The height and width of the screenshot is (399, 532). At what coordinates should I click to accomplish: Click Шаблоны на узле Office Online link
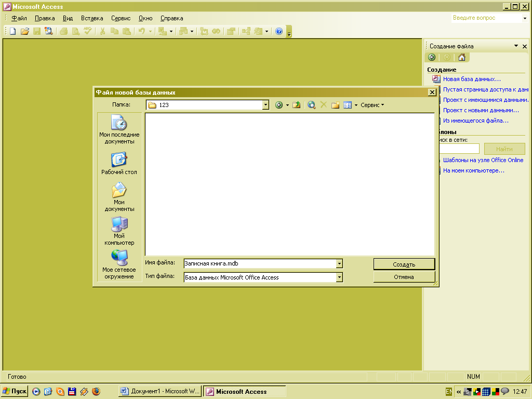click(483, 160)
